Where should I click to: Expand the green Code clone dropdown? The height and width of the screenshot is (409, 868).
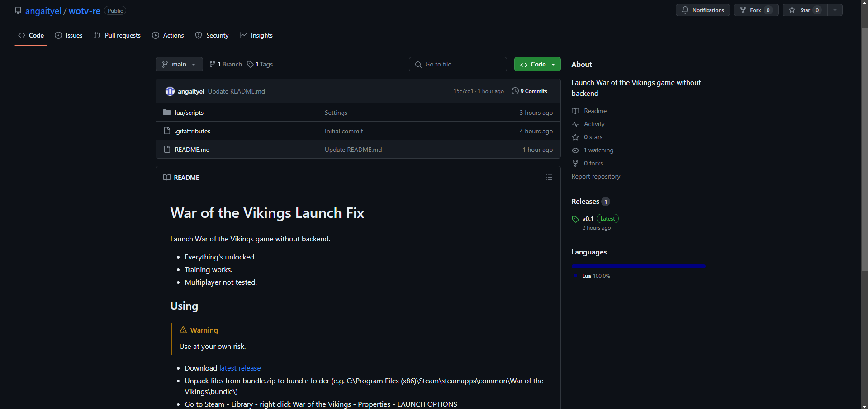click(537, 64)
